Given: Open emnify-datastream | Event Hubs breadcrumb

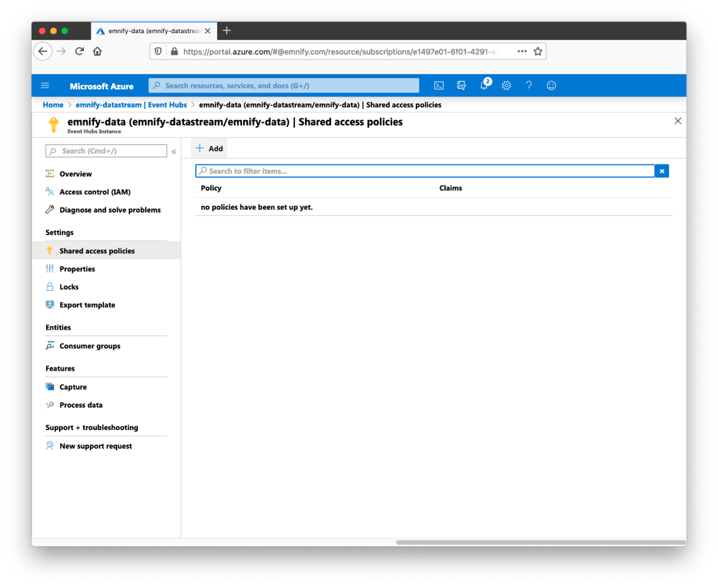Looking at the screenshot, I should [131, 105].
